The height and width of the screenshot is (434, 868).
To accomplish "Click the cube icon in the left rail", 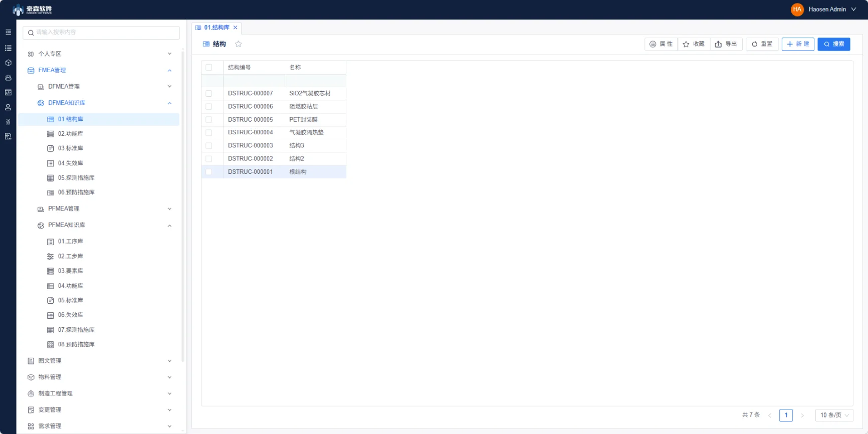I will [x=8, y=63].
